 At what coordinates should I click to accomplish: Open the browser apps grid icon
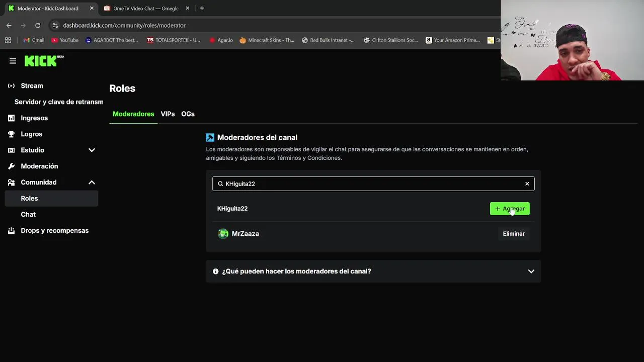(8, 40)
